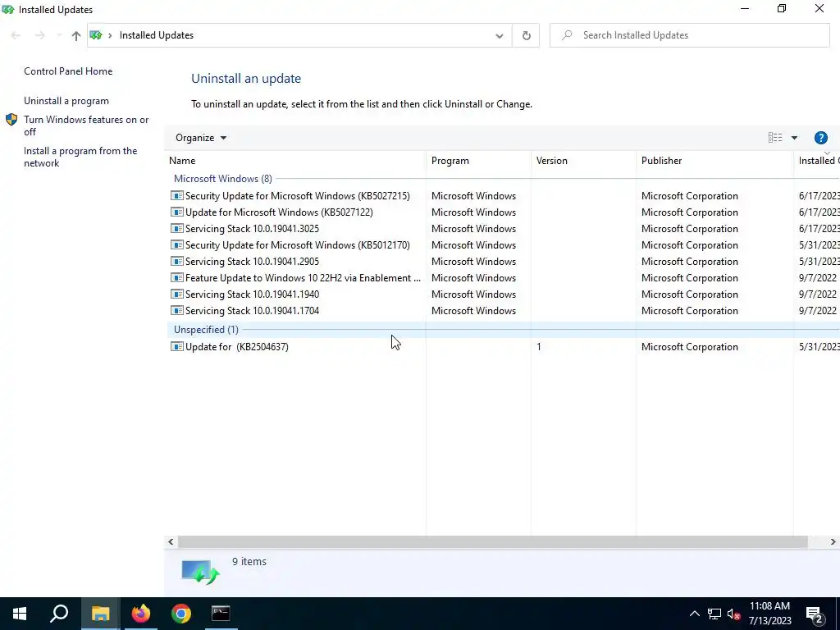Screen dimensions: 840x630
Task: Launch Google Chrome from taskbar
Action: (x=181, y=614)
